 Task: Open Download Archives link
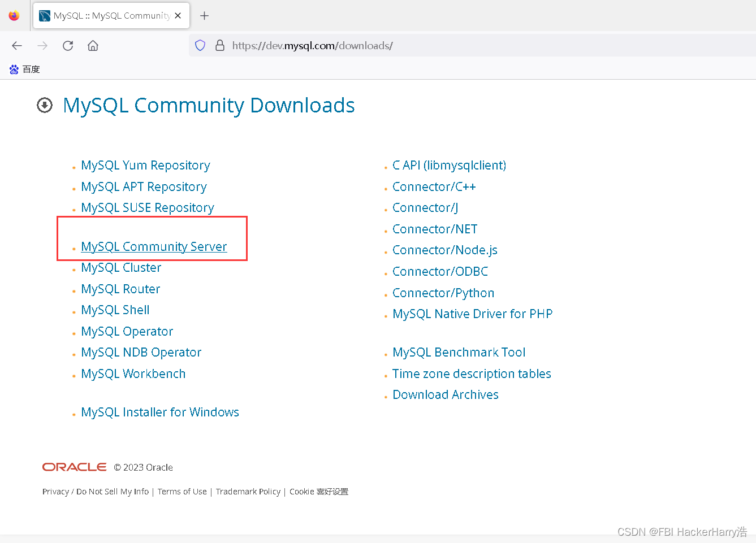point(446,395)
